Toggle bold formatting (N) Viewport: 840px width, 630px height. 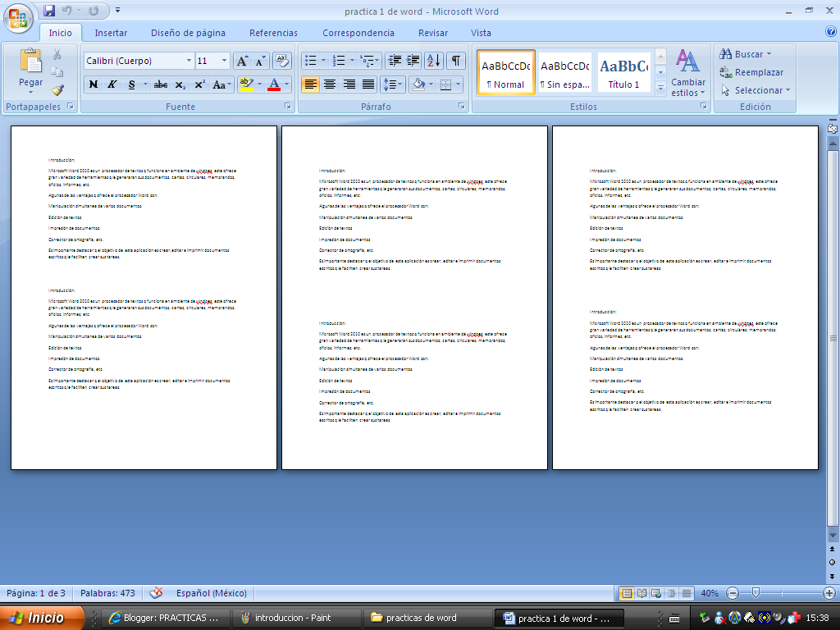[x=94, y=84]
